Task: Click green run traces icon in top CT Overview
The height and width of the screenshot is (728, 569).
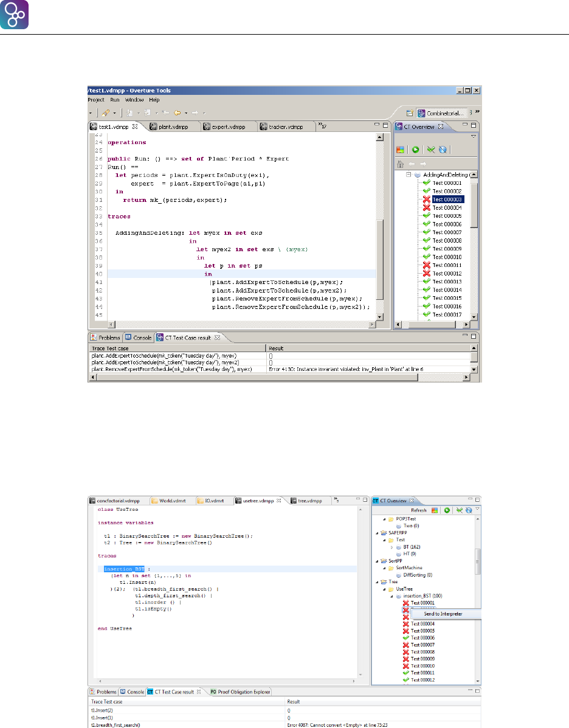Action: pos(416,149)
